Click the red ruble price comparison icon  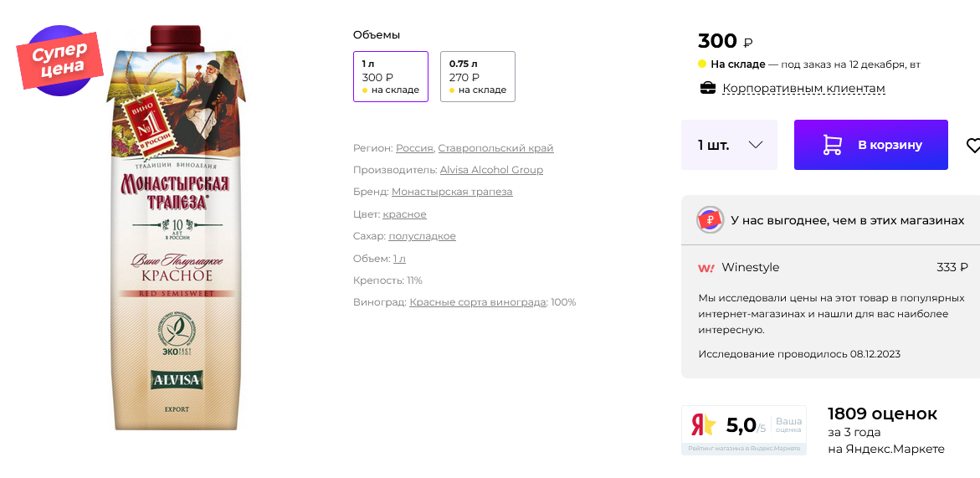pos(710,220)
